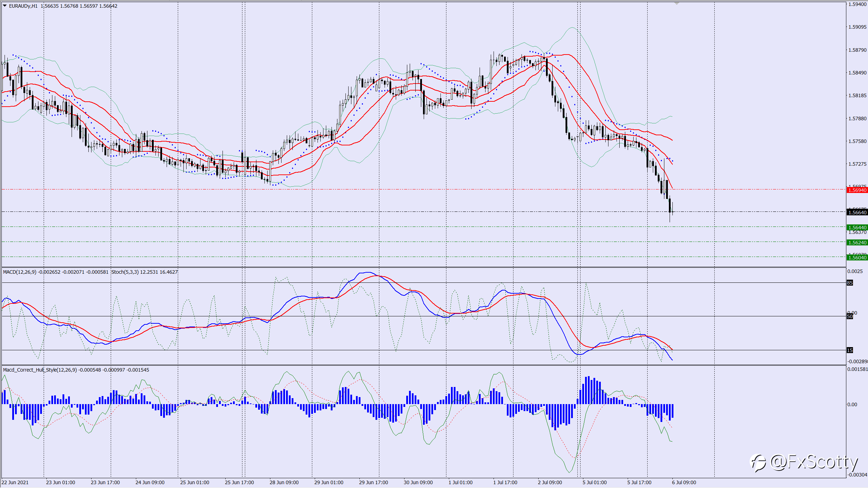This screenshot has width=868, height=488.
Task: Select the EURAUDy,H1 chart title text
Action: (x=23, y=6)
